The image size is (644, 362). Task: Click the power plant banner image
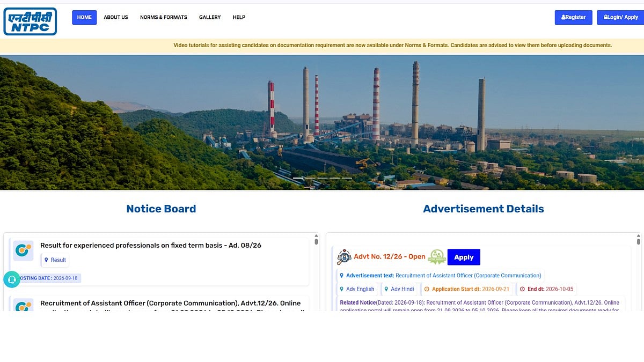[322, 121]
